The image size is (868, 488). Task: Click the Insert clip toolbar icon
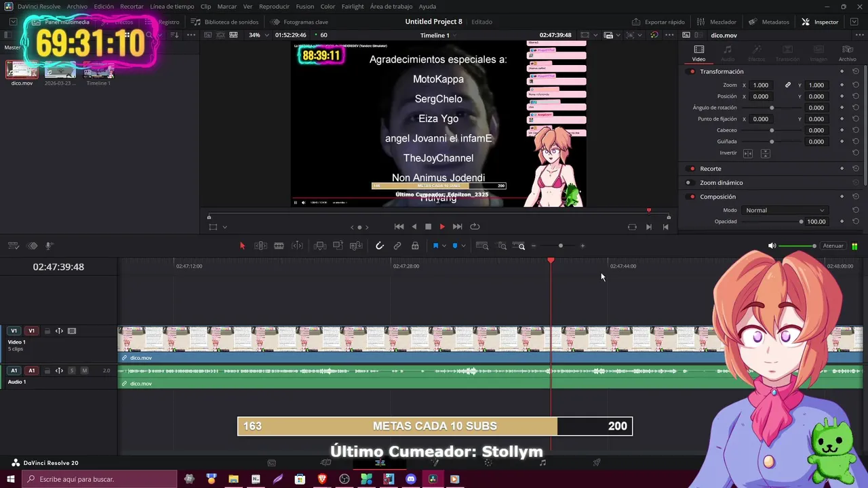(319, 245)
